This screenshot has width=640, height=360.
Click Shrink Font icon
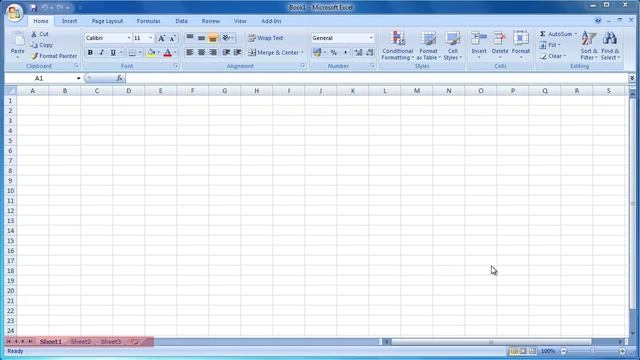point(173,38)
